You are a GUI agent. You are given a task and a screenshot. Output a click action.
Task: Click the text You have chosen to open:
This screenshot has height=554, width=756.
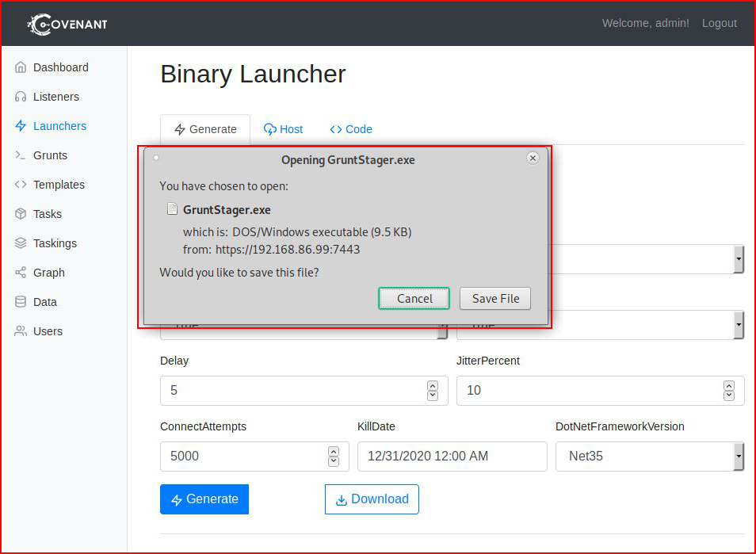pyautogui.click(x=223, y=186)
